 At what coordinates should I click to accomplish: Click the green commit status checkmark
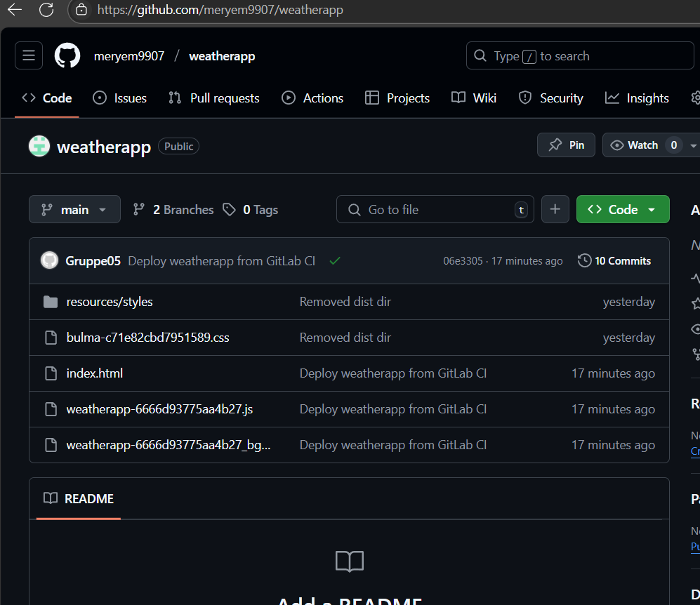pos(335,260)
